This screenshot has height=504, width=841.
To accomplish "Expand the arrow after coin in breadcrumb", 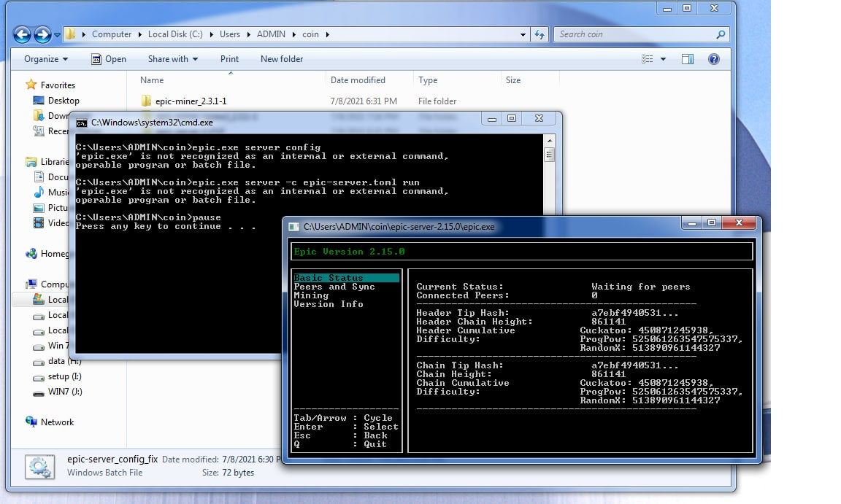I will pos(327,34).
